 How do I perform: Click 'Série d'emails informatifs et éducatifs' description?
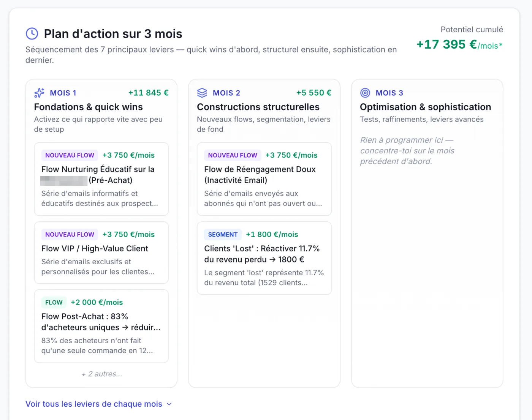(100, 199)
